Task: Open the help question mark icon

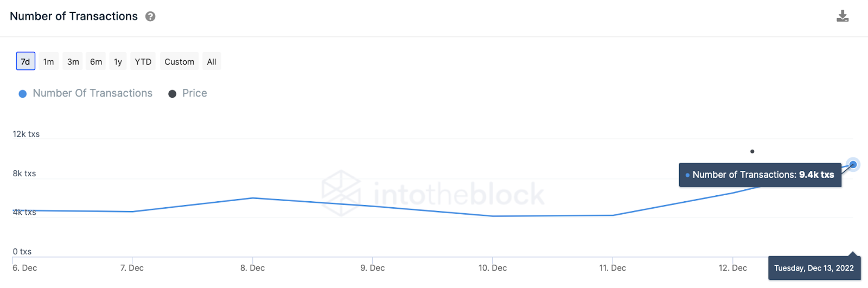Action: [x=150, y=16]
